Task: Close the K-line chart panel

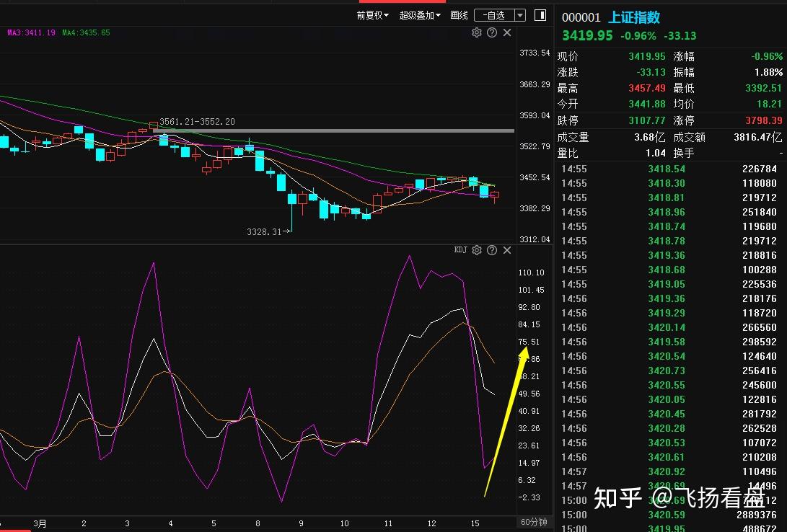Action: (507, 32)
